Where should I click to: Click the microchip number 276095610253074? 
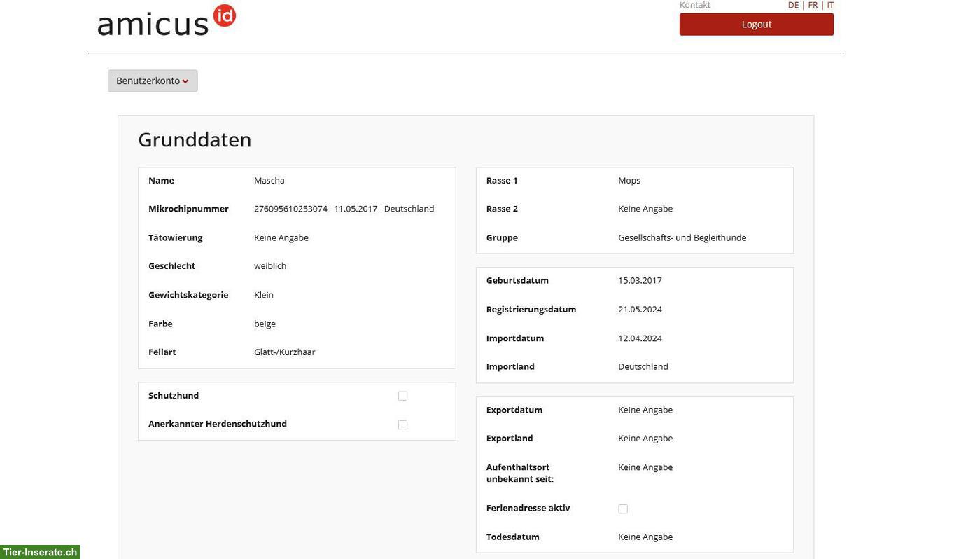coord(290,209)
